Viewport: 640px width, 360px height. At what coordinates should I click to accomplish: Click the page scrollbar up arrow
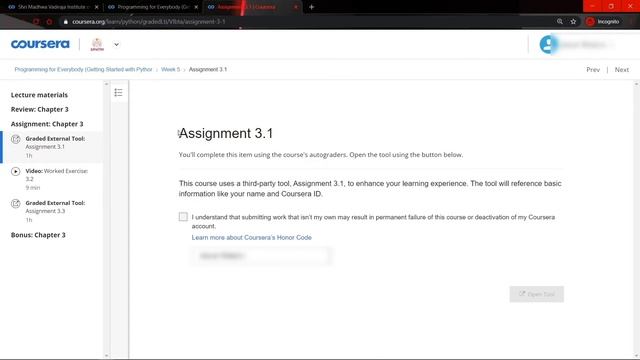pyautogui.click(x=636, y=84)
